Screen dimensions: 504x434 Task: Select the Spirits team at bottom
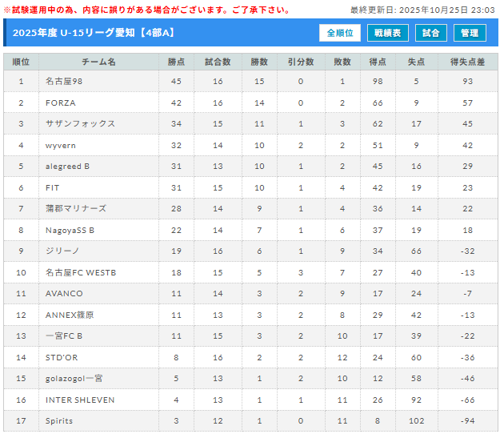61,420
